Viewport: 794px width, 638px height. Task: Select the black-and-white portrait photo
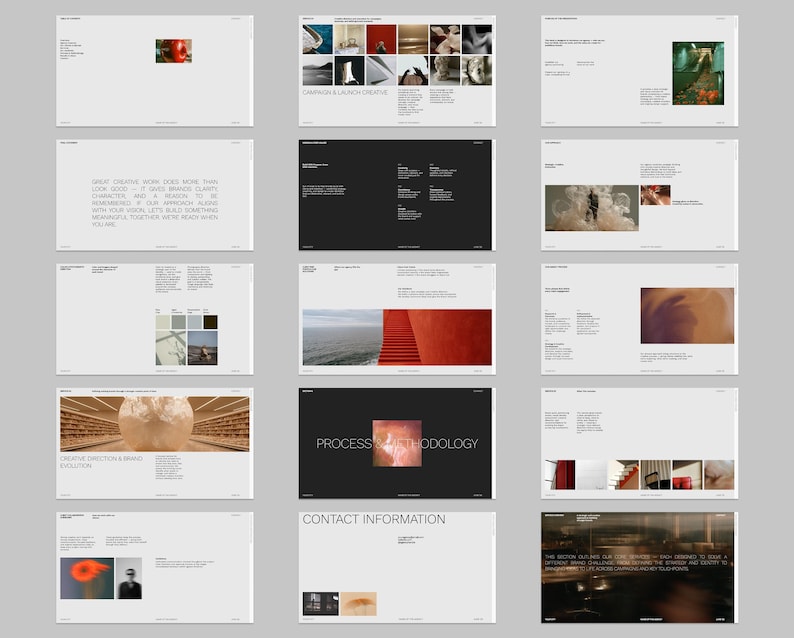pos(129,578)
